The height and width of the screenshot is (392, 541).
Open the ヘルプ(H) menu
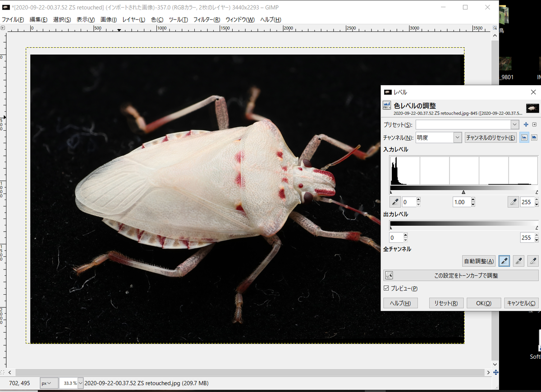pyautogui.click(x=271, y=19)
